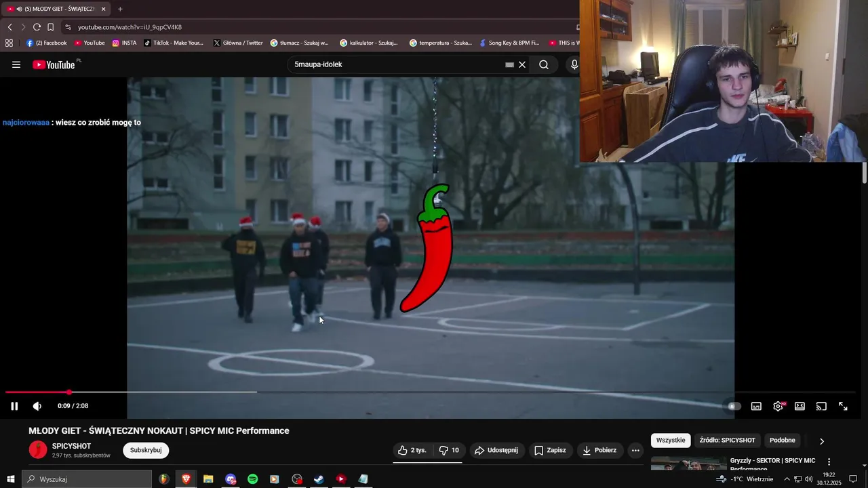Open the YouTube bookmark
The width and height of the screenshot is (868, 488).
90,43
